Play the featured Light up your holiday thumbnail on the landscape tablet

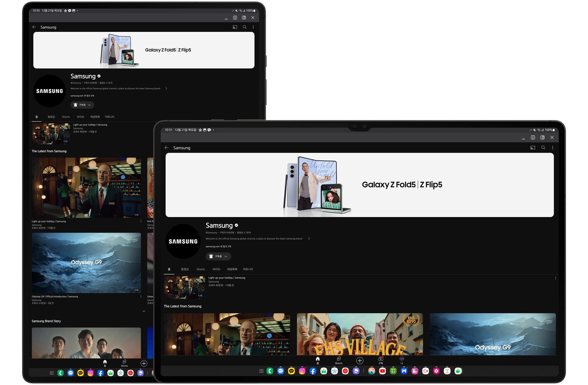click(185, 287)
